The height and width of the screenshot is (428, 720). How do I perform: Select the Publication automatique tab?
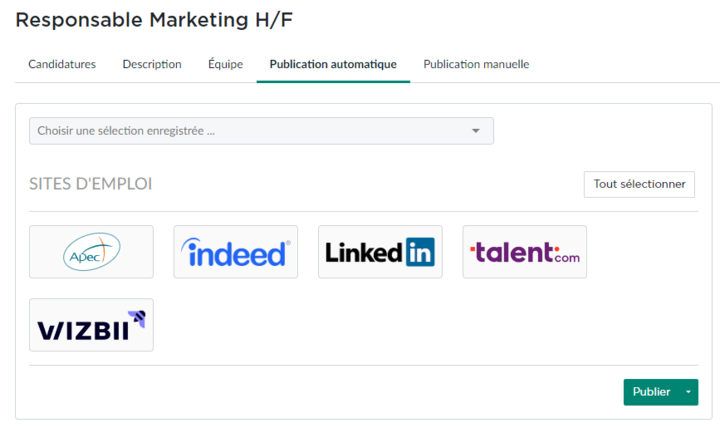(x=333, y=64)
